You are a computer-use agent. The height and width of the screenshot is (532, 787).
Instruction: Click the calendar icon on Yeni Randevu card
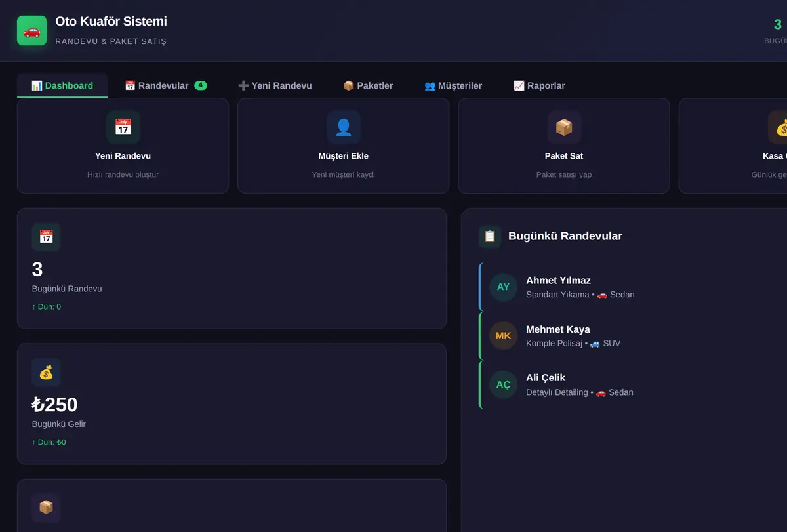[x=123, y=127]
